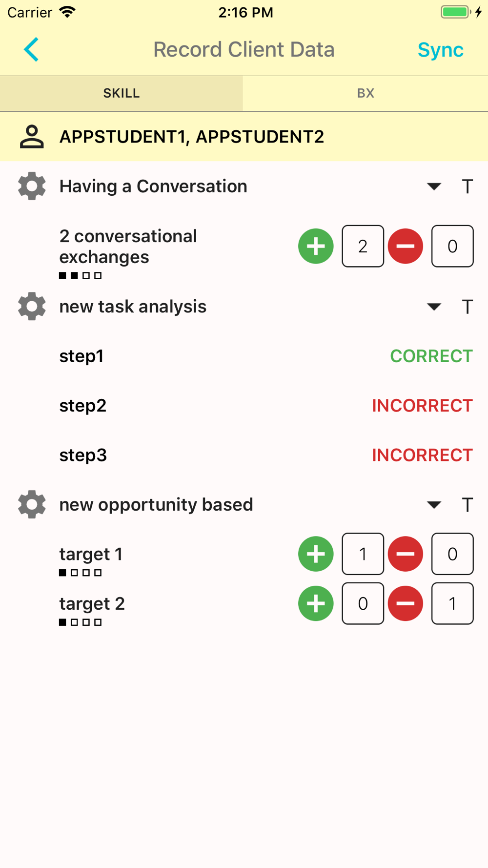This screenshot has width=488, height=868.
Task: Tap green plus for 2 conversational exchanges
Action: coord(316,246)
